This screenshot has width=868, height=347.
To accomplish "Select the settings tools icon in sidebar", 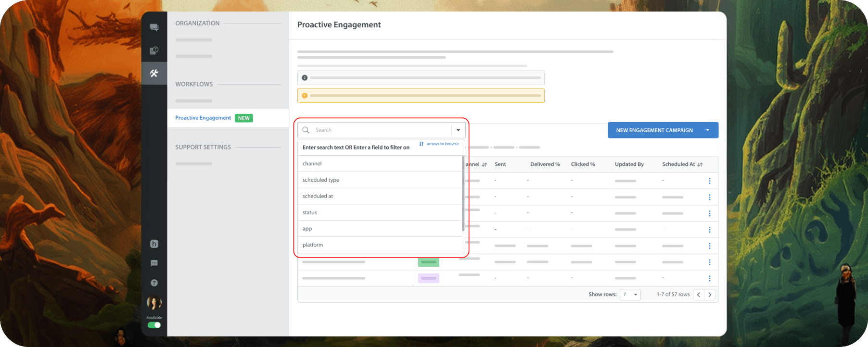I will pyautogui.click(x=154, y=73).
